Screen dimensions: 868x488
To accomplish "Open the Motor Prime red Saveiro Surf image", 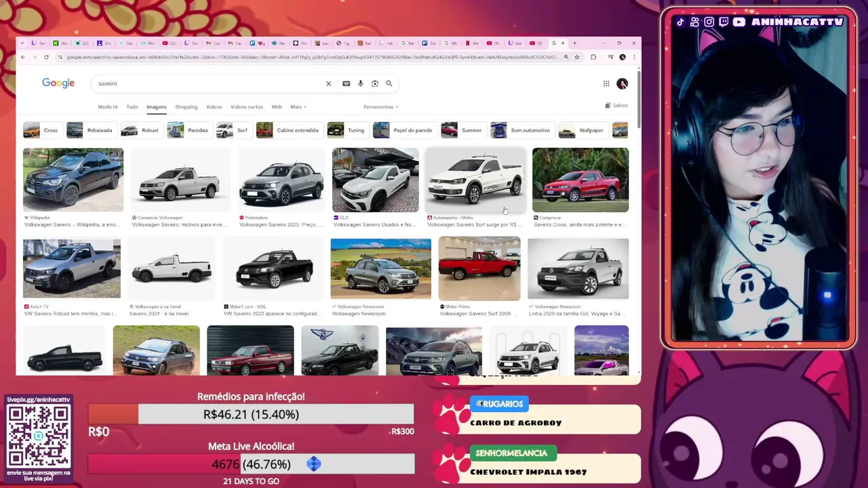I will [479, 268].
